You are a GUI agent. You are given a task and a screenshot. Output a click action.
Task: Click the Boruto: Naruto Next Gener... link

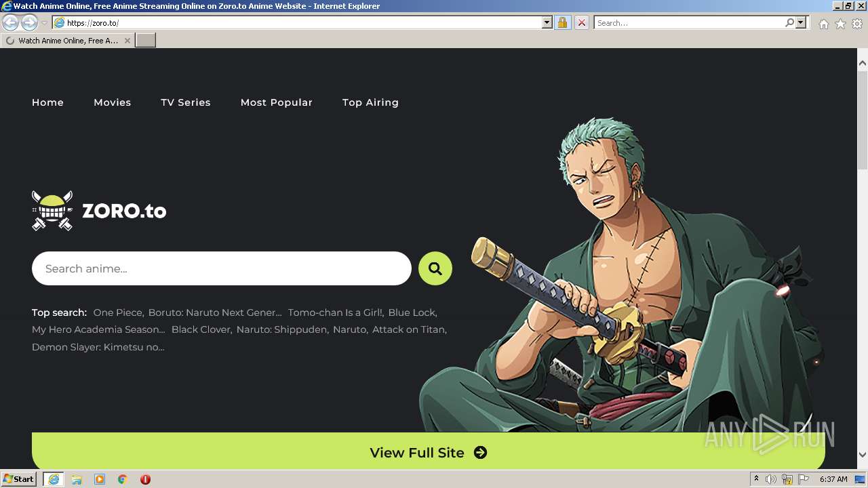coord(215,312)
